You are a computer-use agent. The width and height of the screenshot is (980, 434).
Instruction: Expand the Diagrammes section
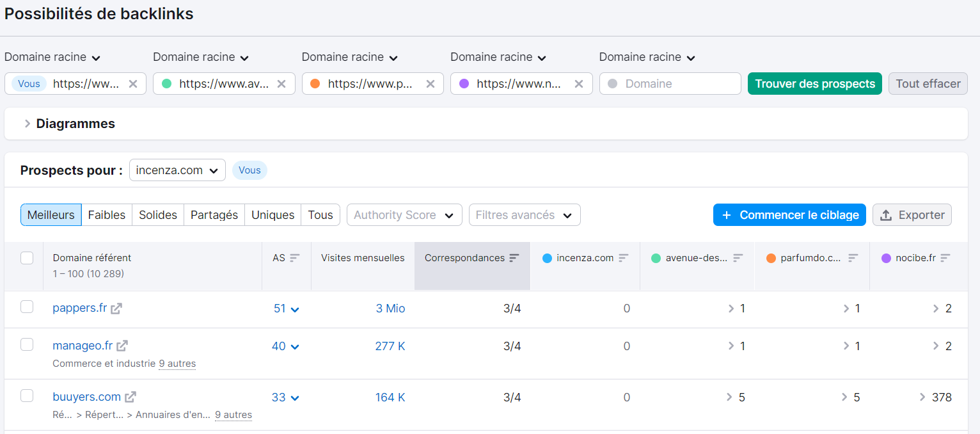28,123
